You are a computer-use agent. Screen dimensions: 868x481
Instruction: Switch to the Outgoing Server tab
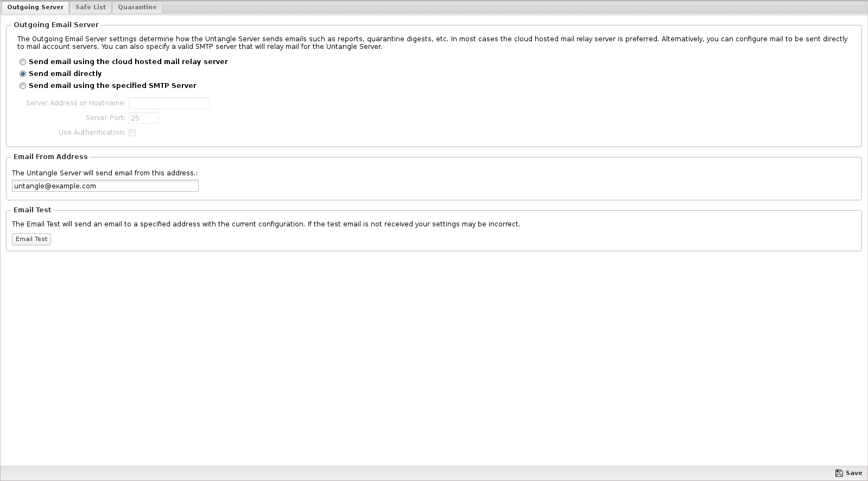(35, 8)
